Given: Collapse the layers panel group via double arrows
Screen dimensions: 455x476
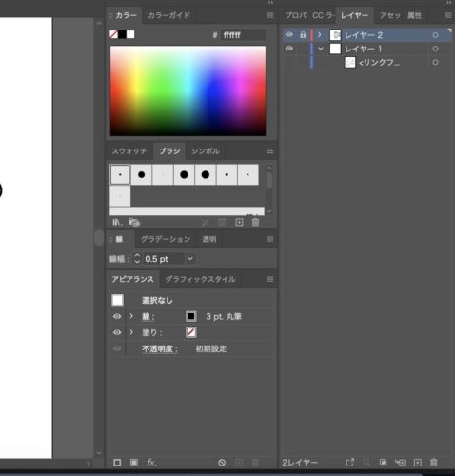Looking at the screenshot, I should pos(449,2).
